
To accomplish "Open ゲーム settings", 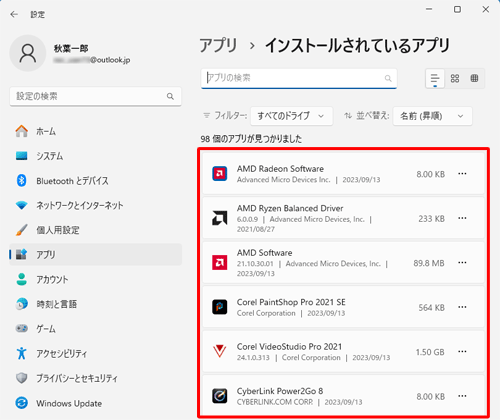I will point(96,329).
